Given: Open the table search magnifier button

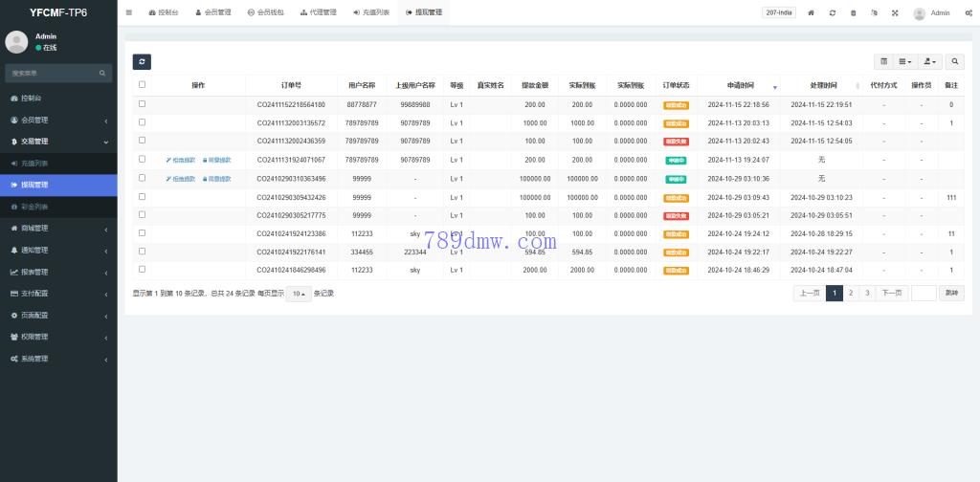Looking at the screenshot, I should click(x=955, y=61).
